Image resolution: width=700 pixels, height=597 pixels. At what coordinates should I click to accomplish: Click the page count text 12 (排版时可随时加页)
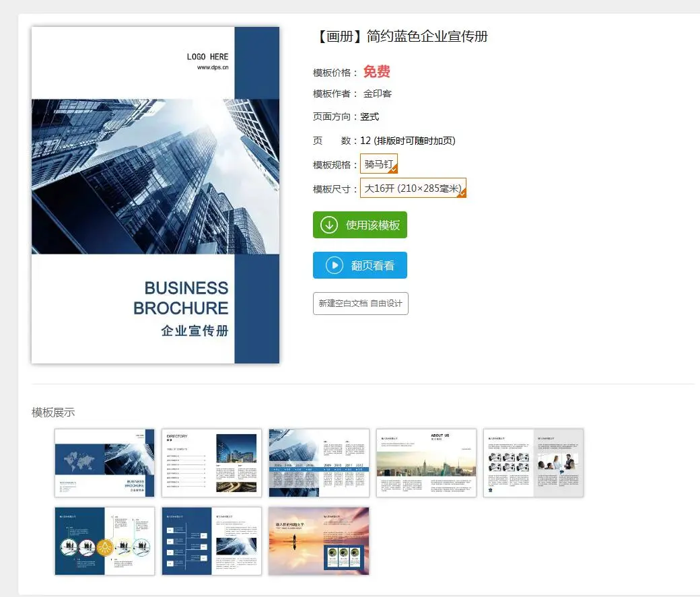coord(408,141)
